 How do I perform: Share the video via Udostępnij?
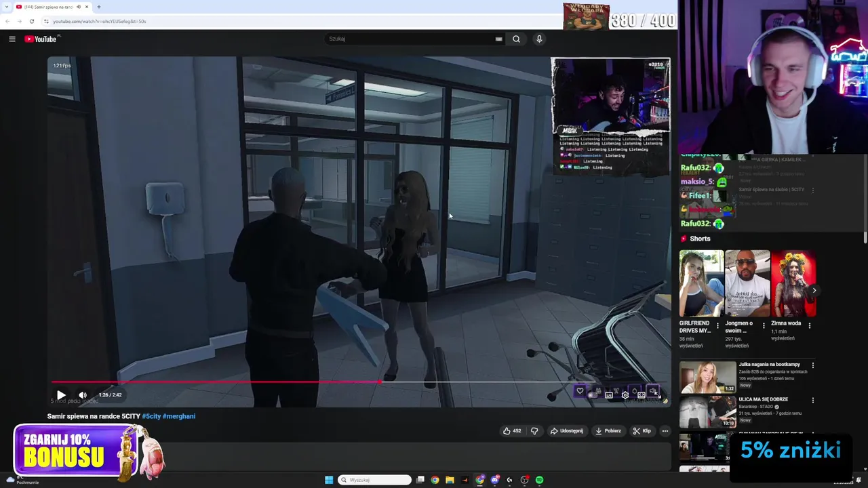coord(566,431)
